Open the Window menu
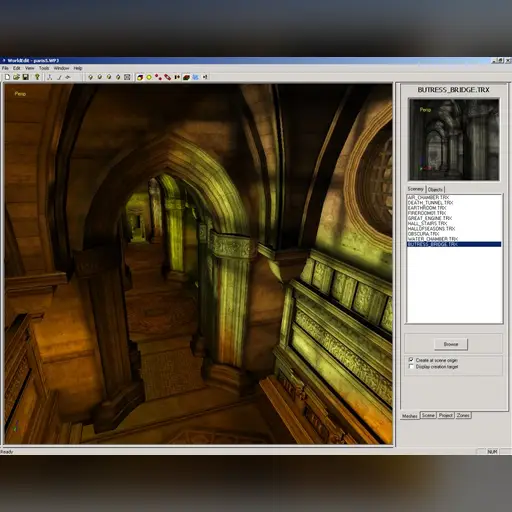 [61, 68]
